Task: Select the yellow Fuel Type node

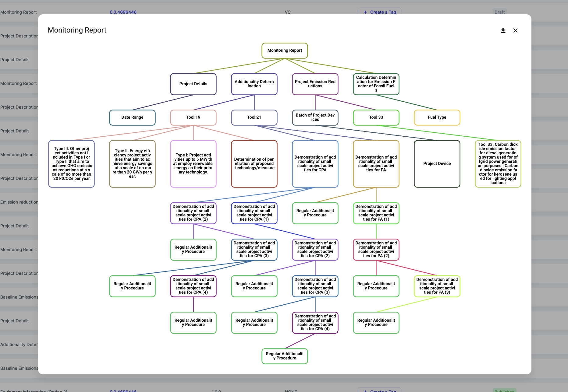Action: coord(437,117)
